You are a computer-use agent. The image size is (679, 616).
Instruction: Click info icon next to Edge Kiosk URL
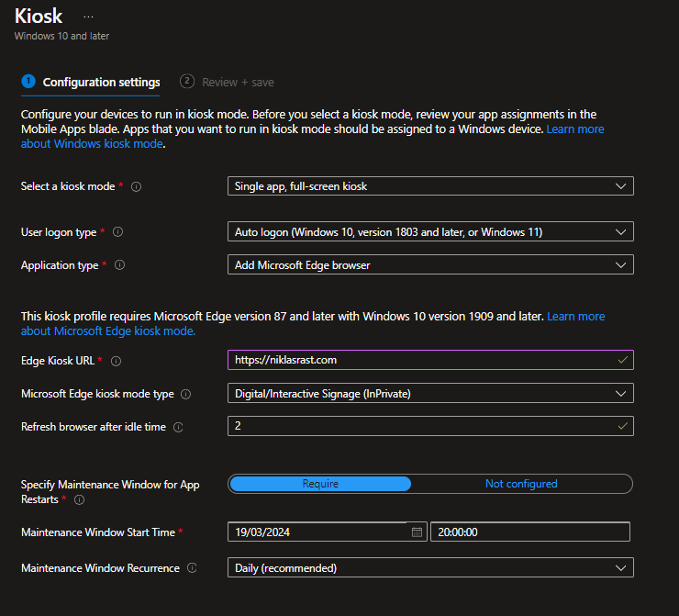click(x=116, y=361)
